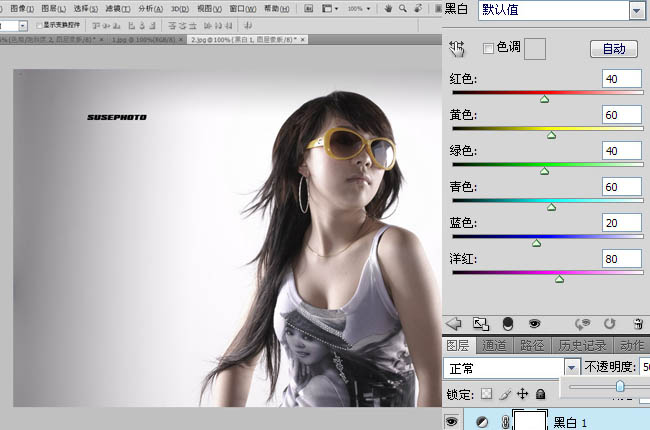Click the back arrow in adjustments panel
650x430 pixels.
453,324
